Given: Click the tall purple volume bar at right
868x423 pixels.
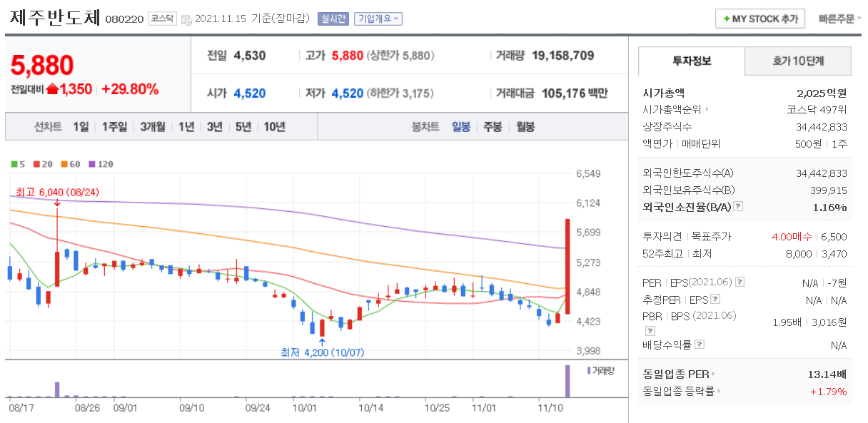Looking at the screenshot, I should pos(567,381).
